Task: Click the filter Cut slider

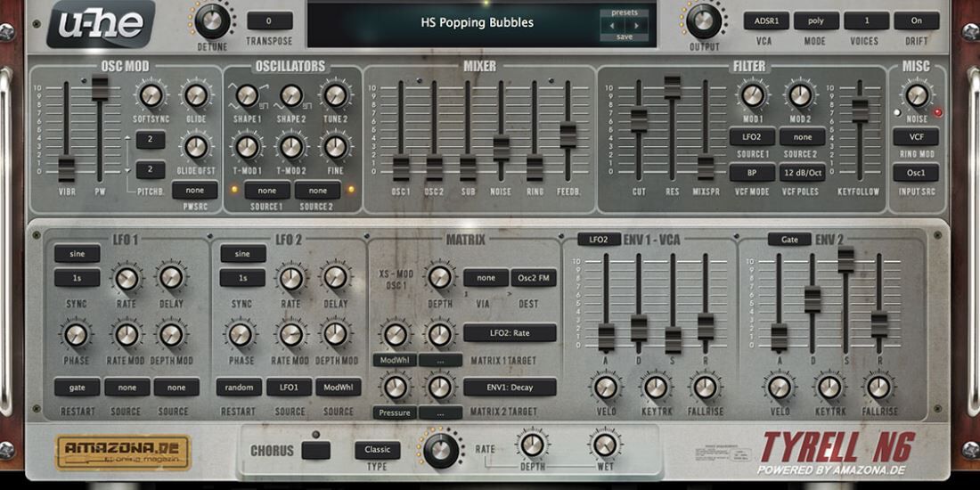Action: (639, 120)
